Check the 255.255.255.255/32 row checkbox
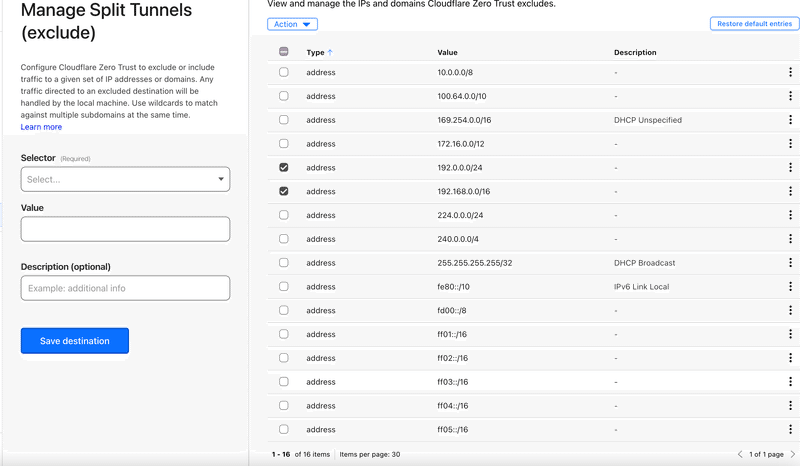Image resolution: width=800 pixels, height=466 pixels. click(284, 262)
